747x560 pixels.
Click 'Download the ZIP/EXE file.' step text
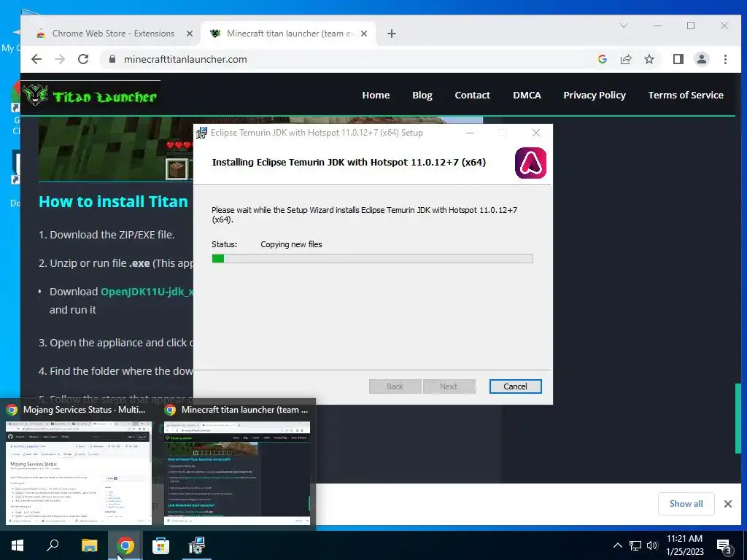click(x=112, y=235)
